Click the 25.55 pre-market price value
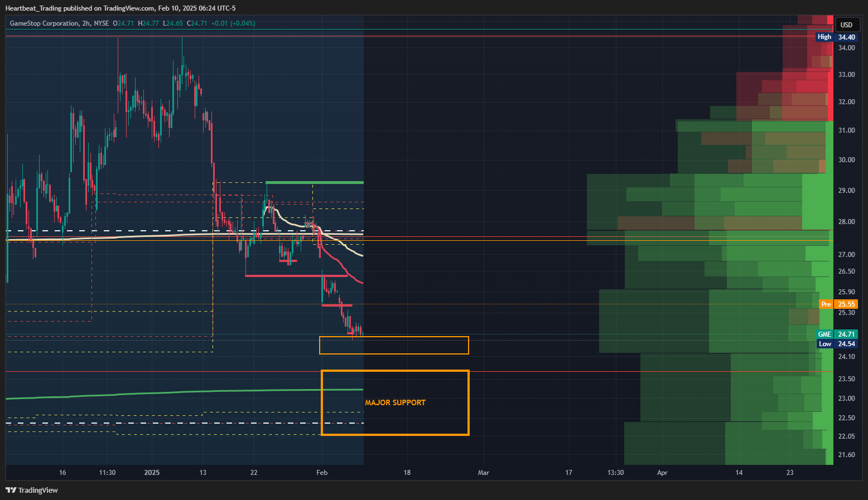The image size is (868, 500). 846,304
